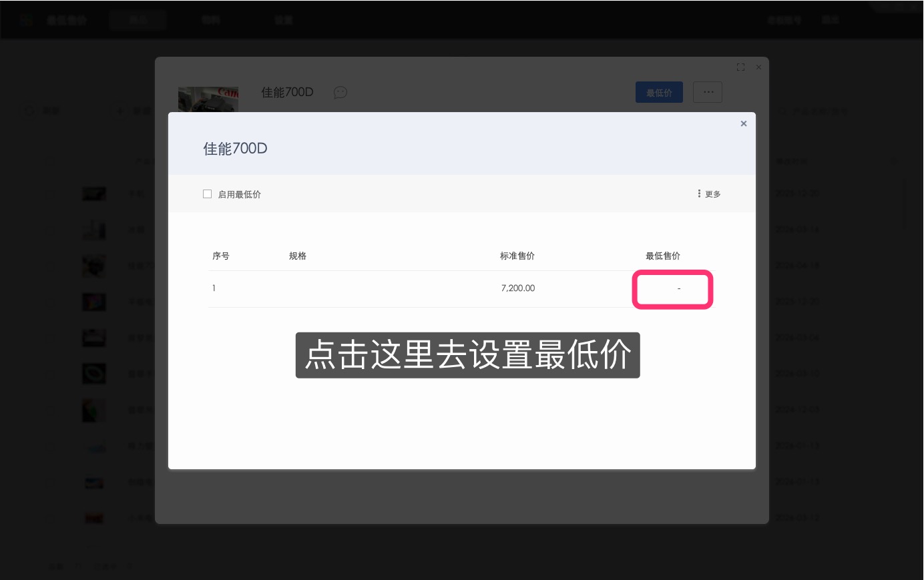Click the Canon product thumbnail in background panel

(208, 99)
